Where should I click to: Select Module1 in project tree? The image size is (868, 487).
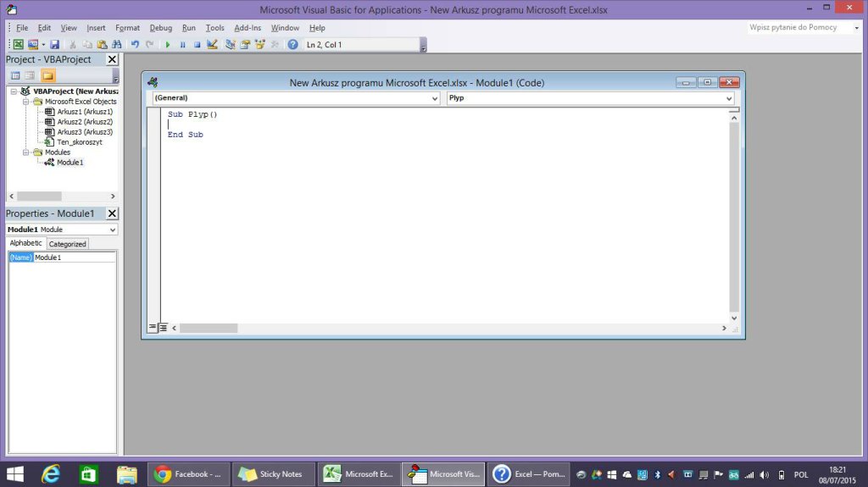pos(70,162)
